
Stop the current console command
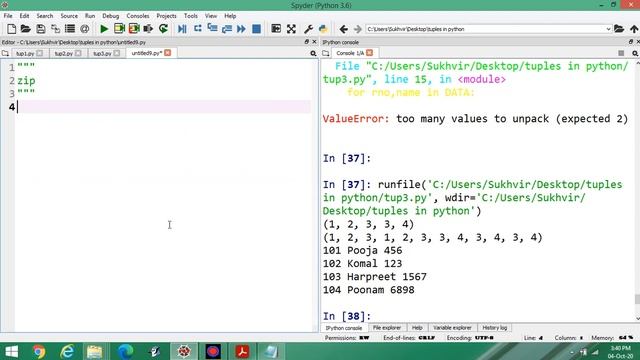tap(621, 53)
